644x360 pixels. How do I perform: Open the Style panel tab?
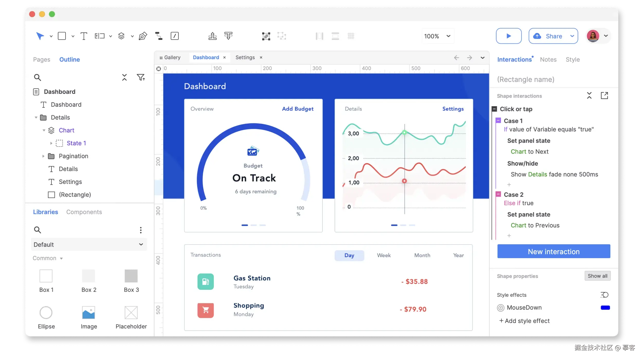coord(573,60)
